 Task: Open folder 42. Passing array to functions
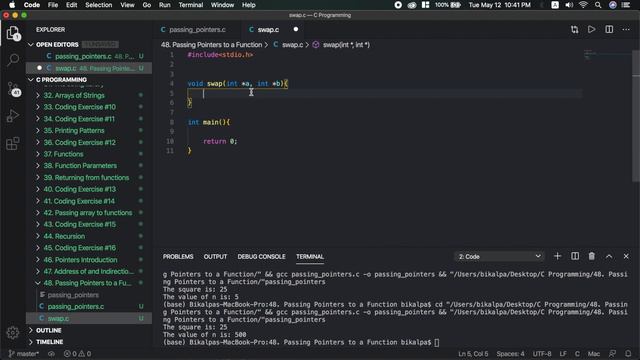click(87, 213)
